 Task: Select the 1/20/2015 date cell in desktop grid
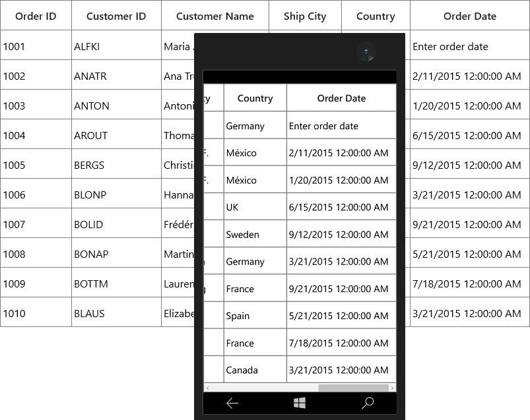click(x=470, y=105)
